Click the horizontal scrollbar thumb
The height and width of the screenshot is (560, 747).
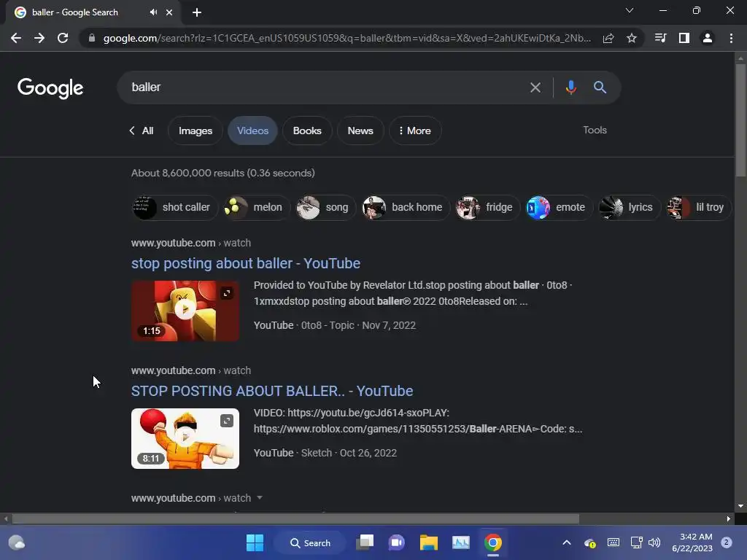(x=295, y=518)
